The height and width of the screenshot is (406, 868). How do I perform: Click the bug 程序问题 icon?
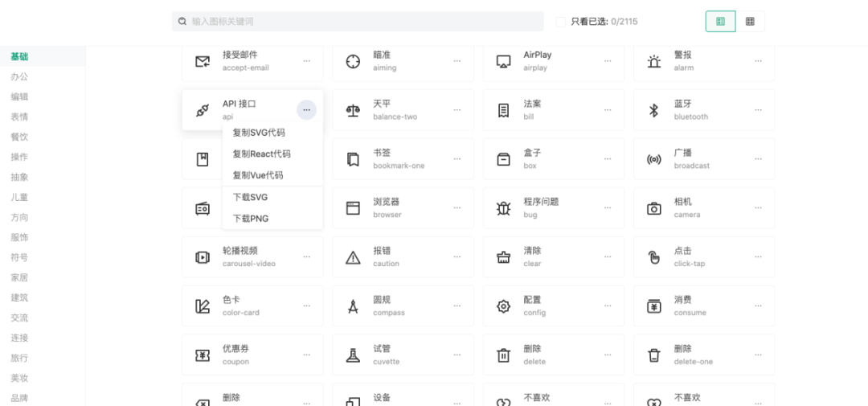pyautogui.click(x=504, y=208)
